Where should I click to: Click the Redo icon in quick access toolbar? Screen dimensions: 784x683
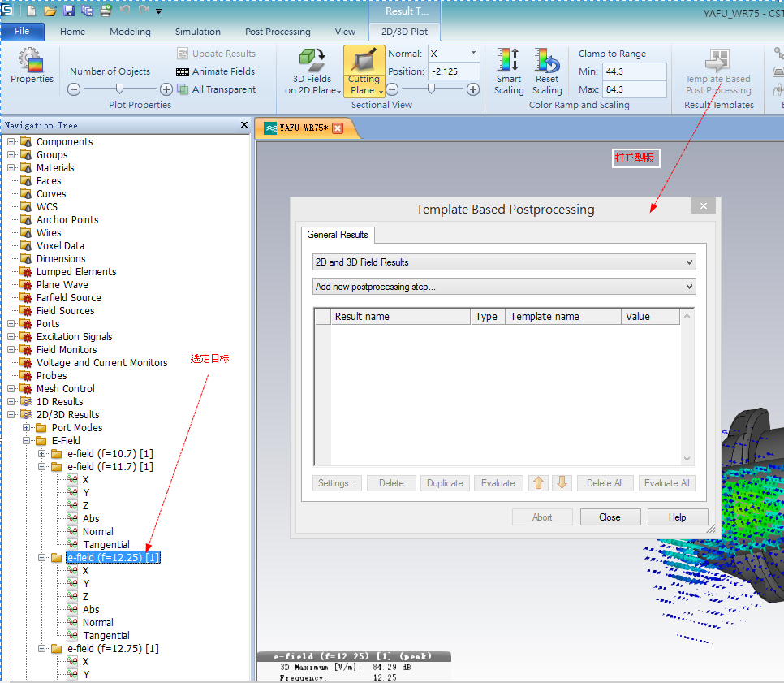[144, 10]
